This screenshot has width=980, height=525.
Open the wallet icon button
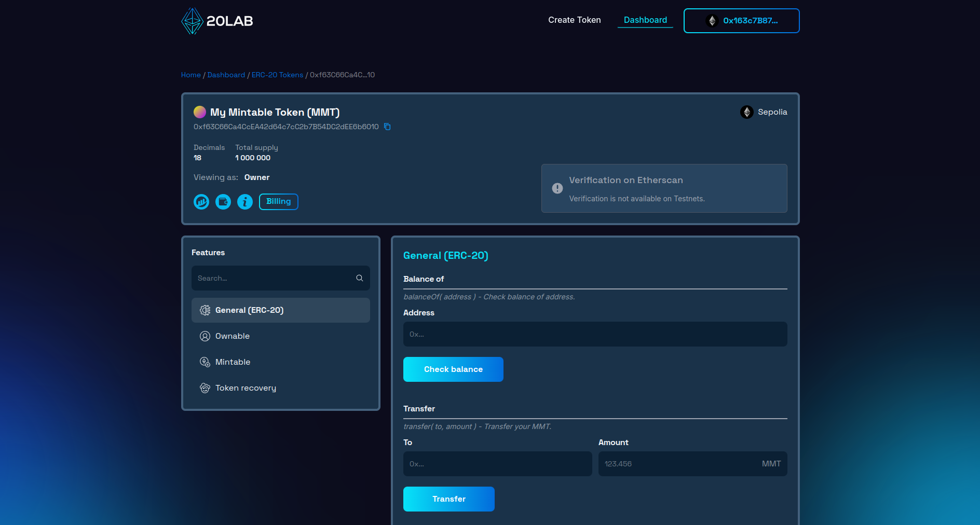pyautogui.click(x=223, y=202)
